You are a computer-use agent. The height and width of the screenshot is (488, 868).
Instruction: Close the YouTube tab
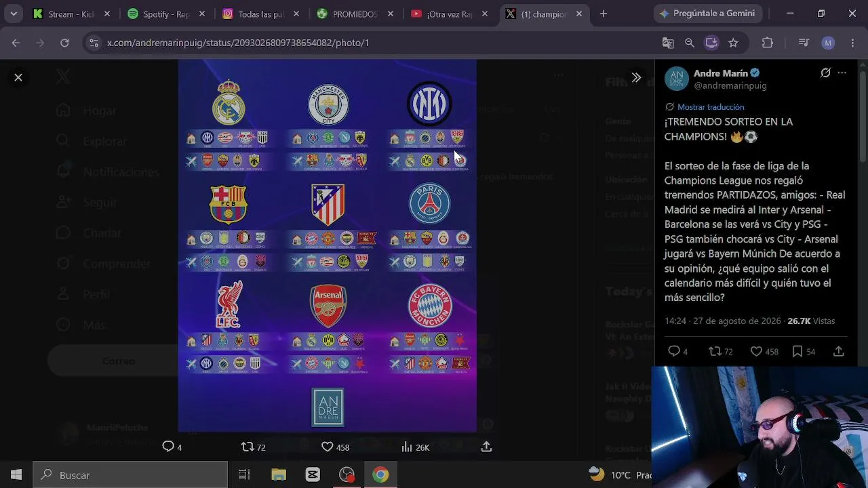point(485,14)
